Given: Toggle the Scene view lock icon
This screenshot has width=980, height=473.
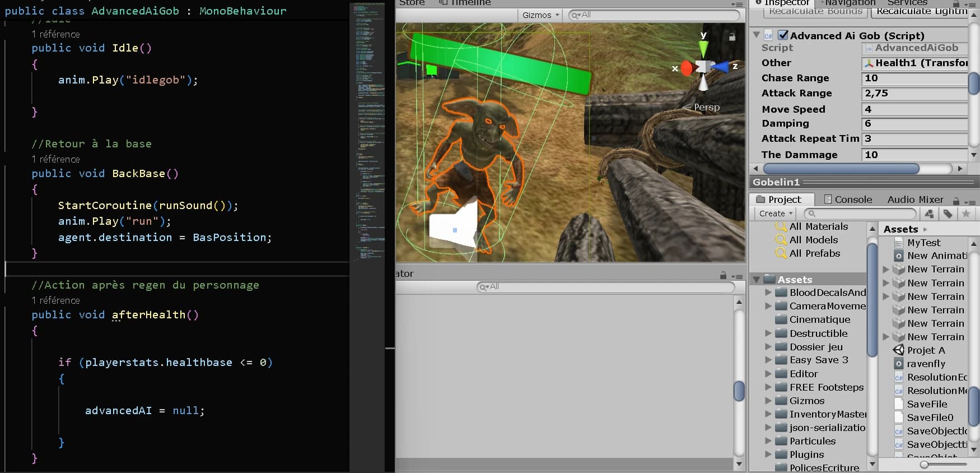Looking at the screenshot, I should point(731,37).
